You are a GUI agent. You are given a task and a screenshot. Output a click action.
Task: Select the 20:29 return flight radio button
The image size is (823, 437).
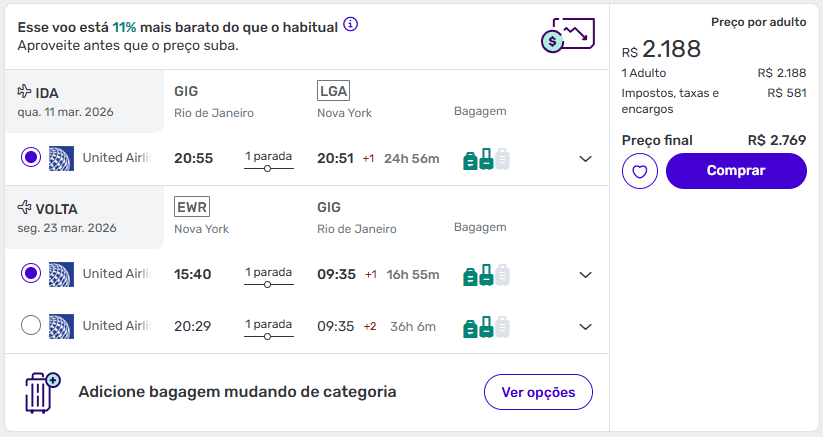[31, 325]
